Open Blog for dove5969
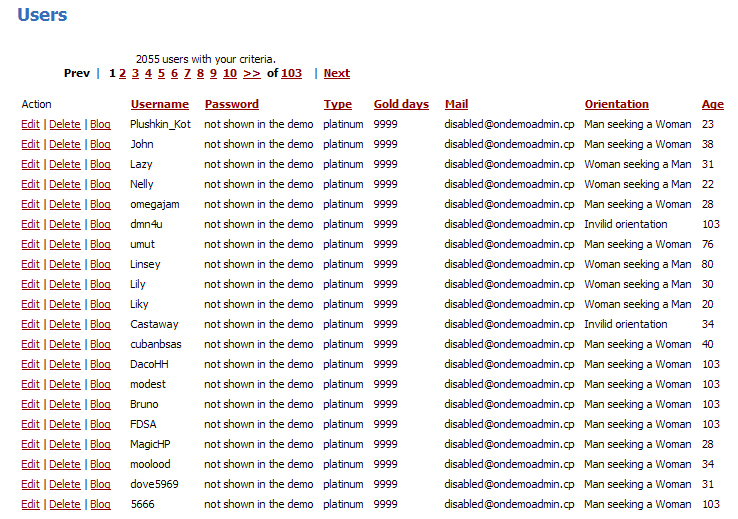The width and height of the screenshot is (738, 519). coord(100,484)
